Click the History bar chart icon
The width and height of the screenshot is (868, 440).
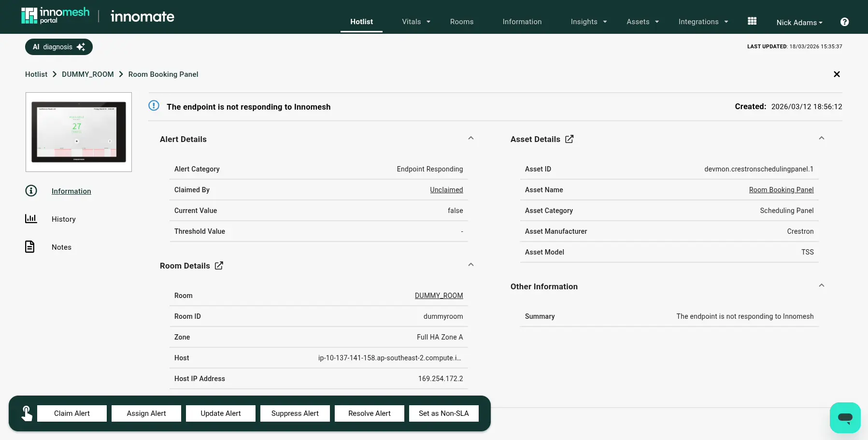[31, 219]
